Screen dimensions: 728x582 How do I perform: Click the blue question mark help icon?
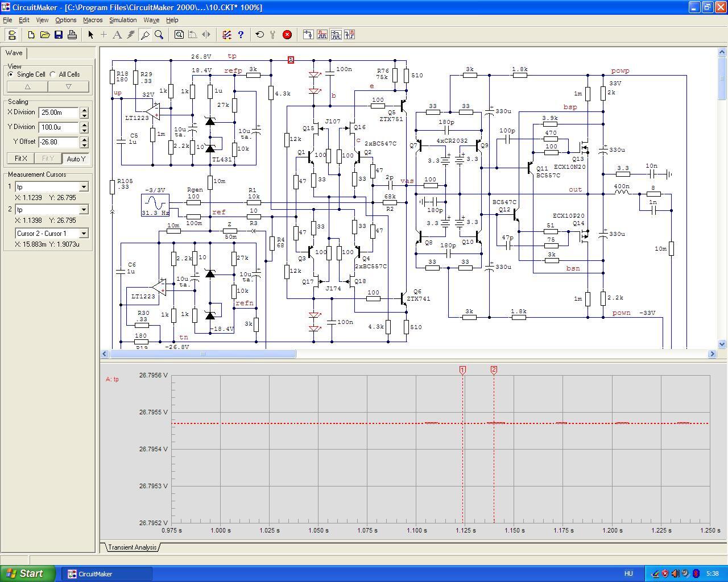coord(241,35)
